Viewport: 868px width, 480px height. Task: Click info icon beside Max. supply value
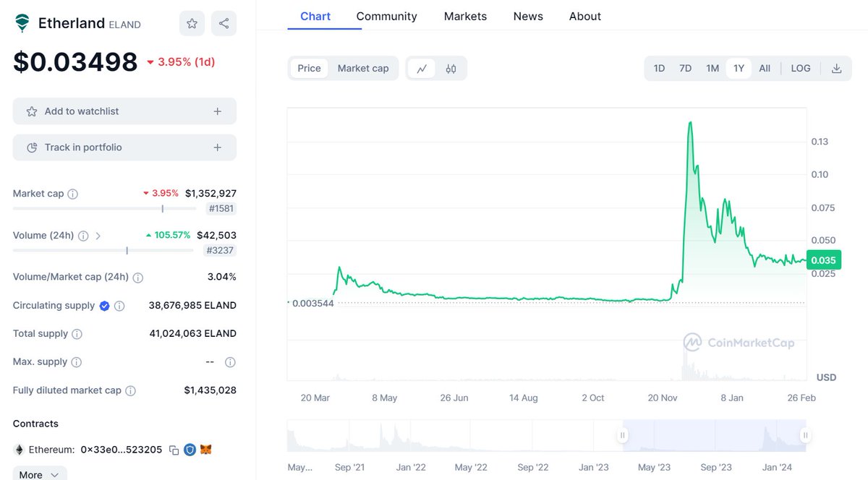click(x=230, y=362)
